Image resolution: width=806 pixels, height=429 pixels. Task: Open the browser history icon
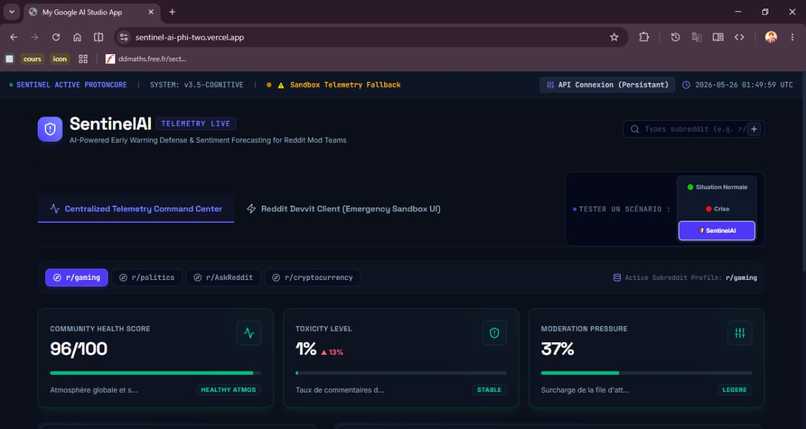coord(675,37)
